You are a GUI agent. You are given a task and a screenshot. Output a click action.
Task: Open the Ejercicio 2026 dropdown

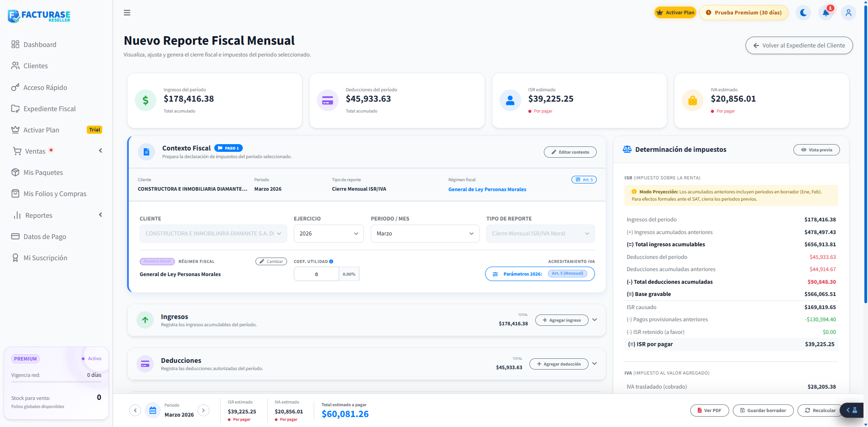pyautogui.click(x=329, y=234)
